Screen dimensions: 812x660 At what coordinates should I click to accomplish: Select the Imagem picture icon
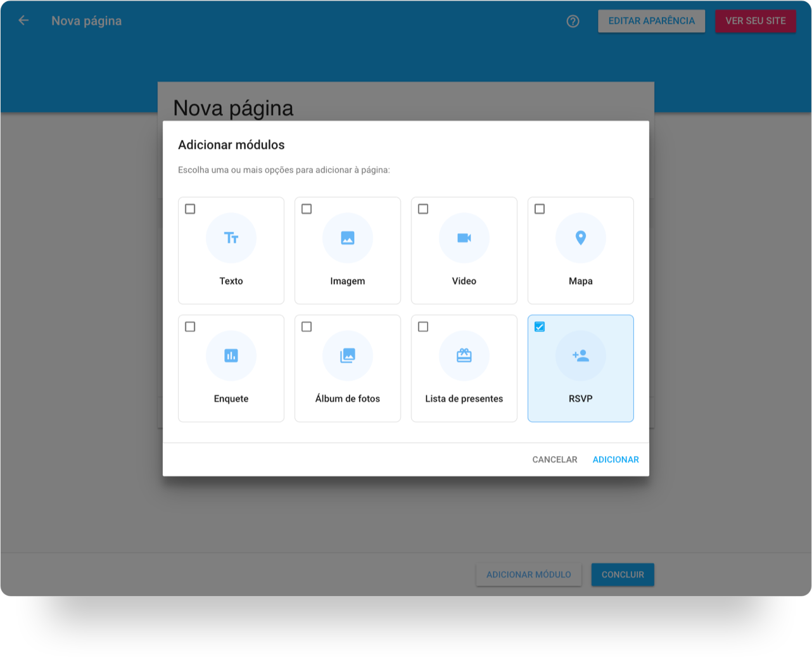point(348,238)
